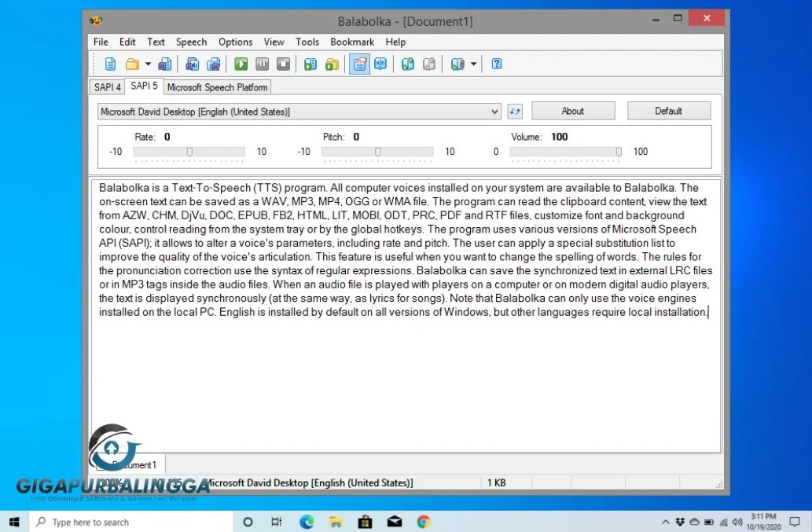This screenshot has height=532, width=812.
Task: Click the Open file folder icon
Action: click(133, 64)
